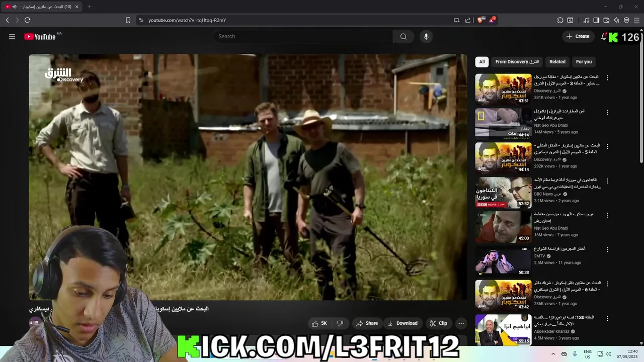The height and width of the screenshot is (362, 644).
Task: Select the Related filter chip
Action: click(x=557, y=62)
